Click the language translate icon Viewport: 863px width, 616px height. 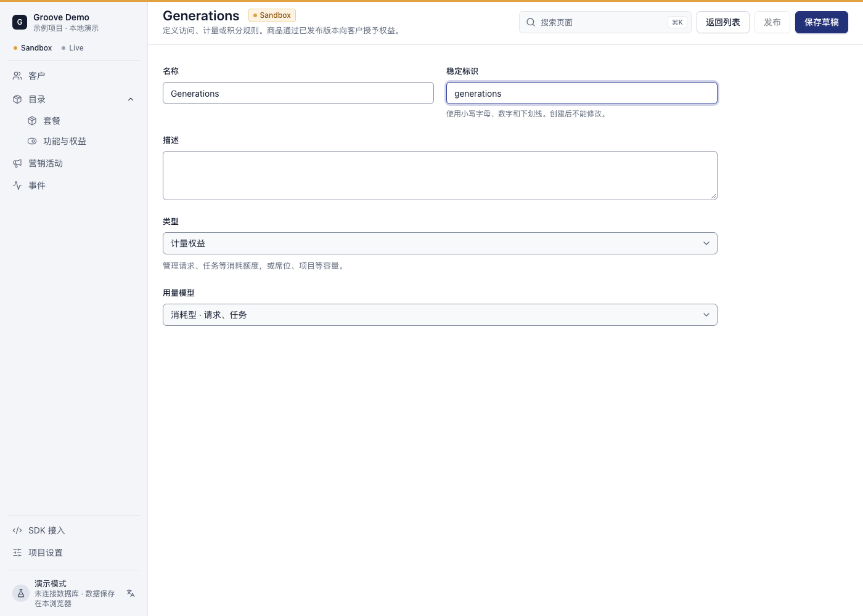(131, 593)
